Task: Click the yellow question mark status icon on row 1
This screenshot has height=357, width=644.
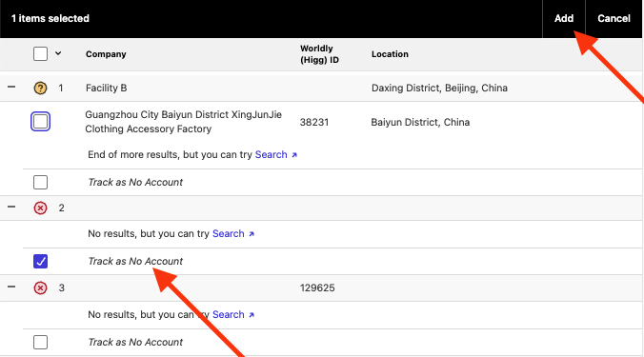Action: 40,88
